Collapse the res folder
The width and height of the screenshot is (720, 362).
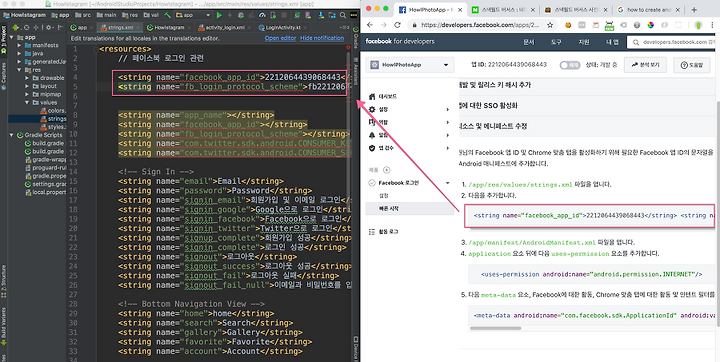coord(19,70)
